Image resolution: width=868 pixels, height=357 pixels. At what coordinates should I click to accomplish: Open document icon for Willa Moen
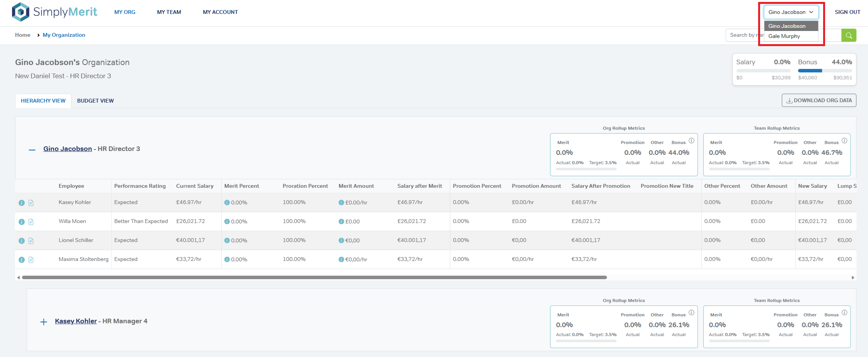[31, 222]
